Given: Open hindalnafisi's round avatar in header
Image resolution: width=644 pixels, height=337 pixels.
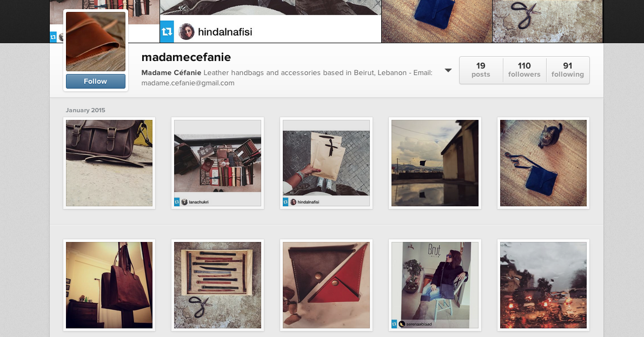Looking at the screenshot, I should (186, 31).
